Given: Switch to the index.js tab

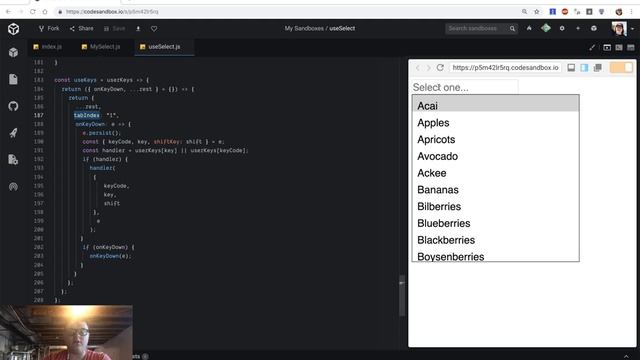Looking at the screenshot, I should pos(48,47).
